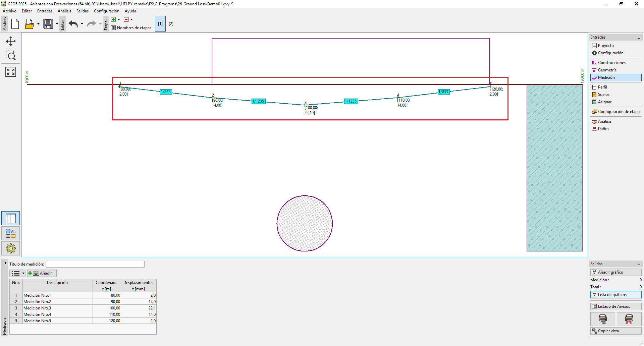This screenshot has height=346, width=644.
Task: Select Medición Nro.3 table row
Action: tap(57, 308)
